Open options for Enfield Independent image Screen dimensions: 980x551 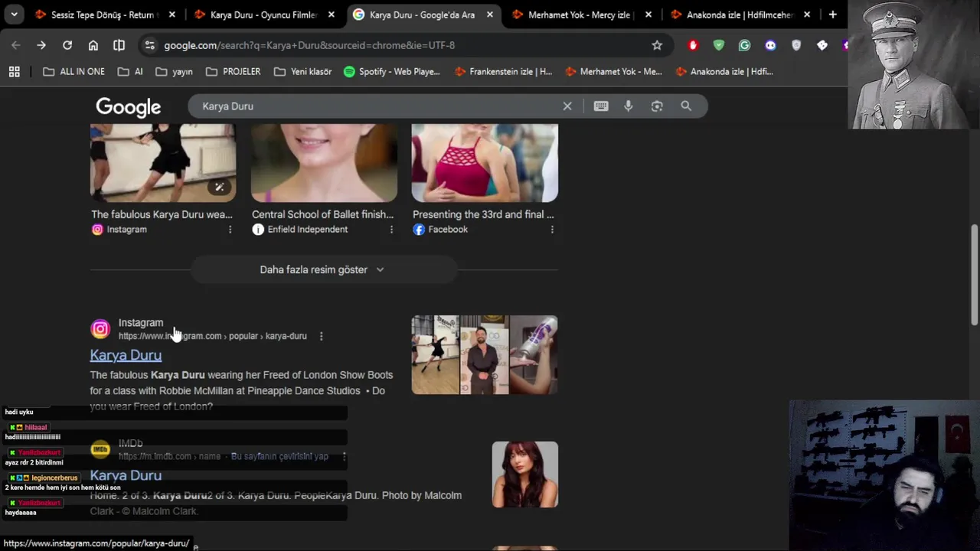(391, 230)
